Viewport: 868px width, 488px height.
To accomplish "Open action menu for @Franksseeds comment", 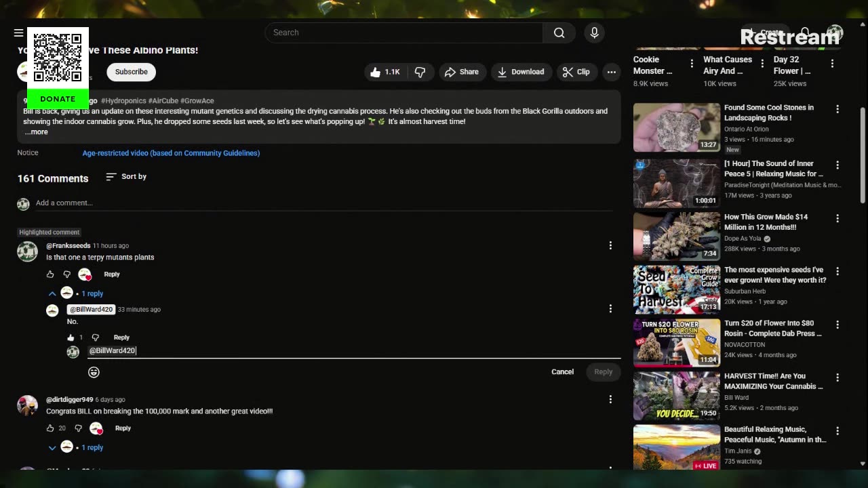I will click(610, 246).
